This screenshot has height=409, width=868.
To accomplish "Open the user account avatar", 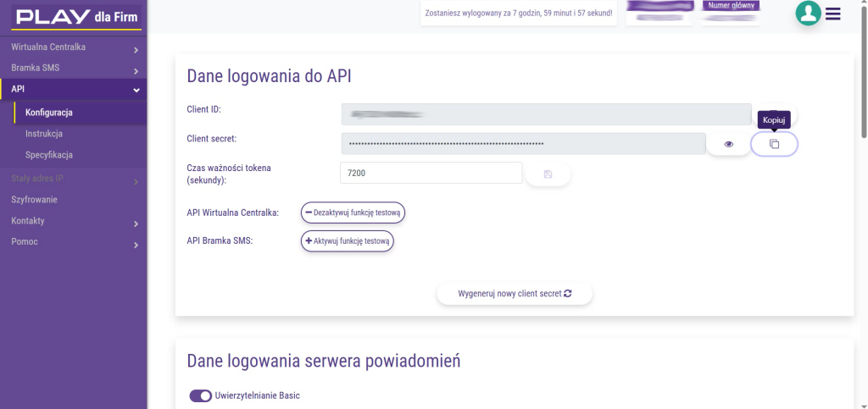I will tap(808, 13).
